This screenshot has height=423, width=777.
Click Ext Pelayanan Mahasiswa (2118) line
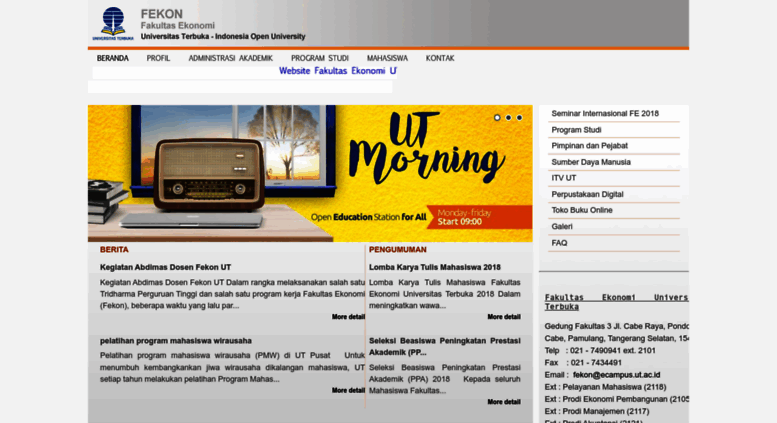click(606, 387)
